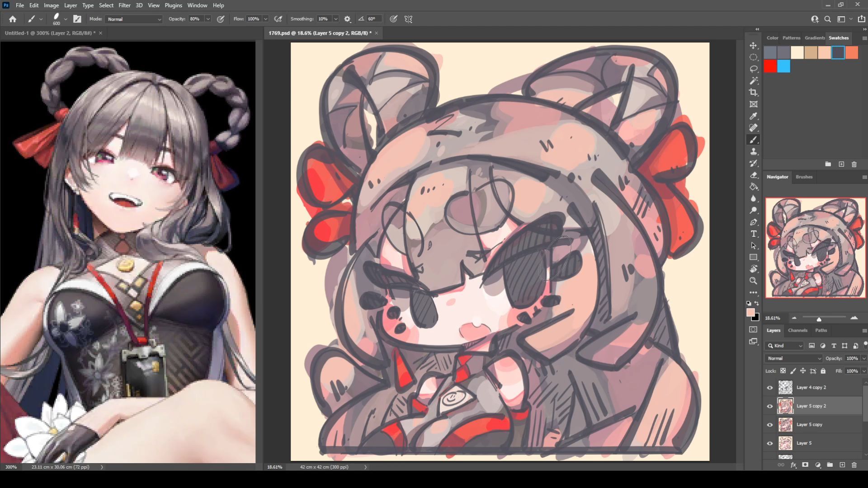Select the Clone Stamp tool
This screenshot has height=488, width=868.
754,152
